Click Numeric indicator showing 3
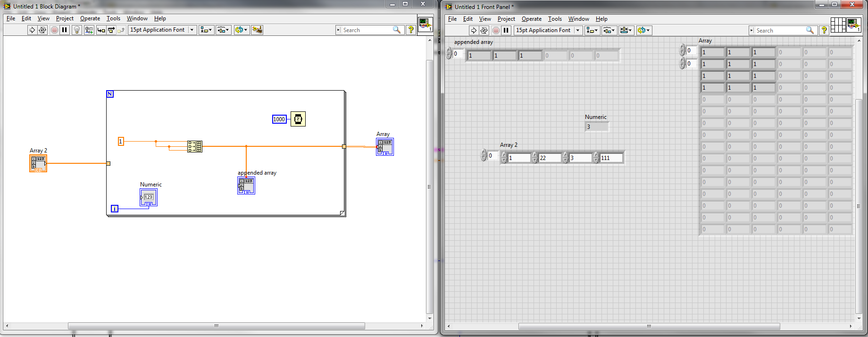868x337 pixels. (x=597, y=126)
